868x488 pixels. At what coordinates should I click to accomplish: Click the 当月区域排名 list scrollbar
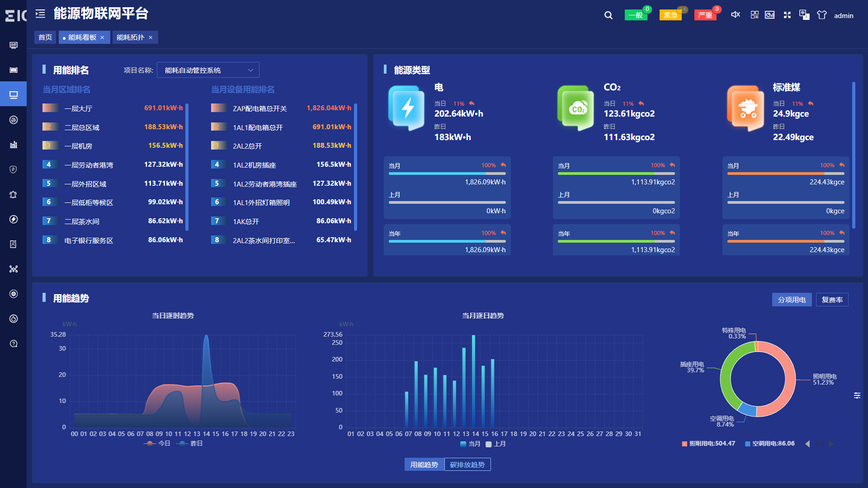click(187, 167)
